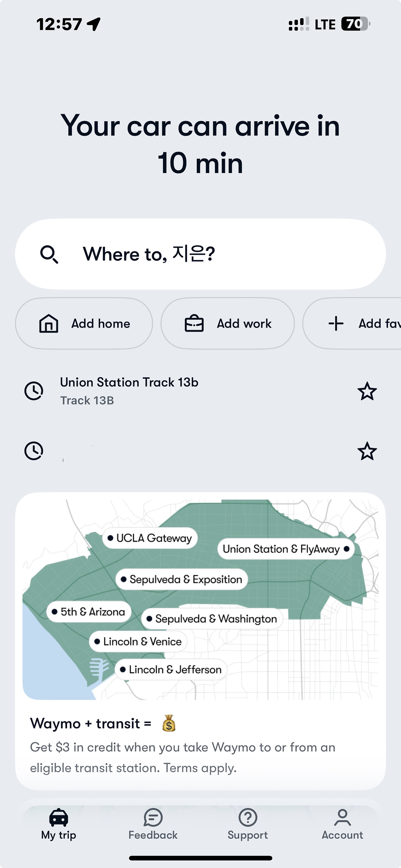Favorite Union Station Track 13b with star
401x868 pixels.
[x=367, y=391]
